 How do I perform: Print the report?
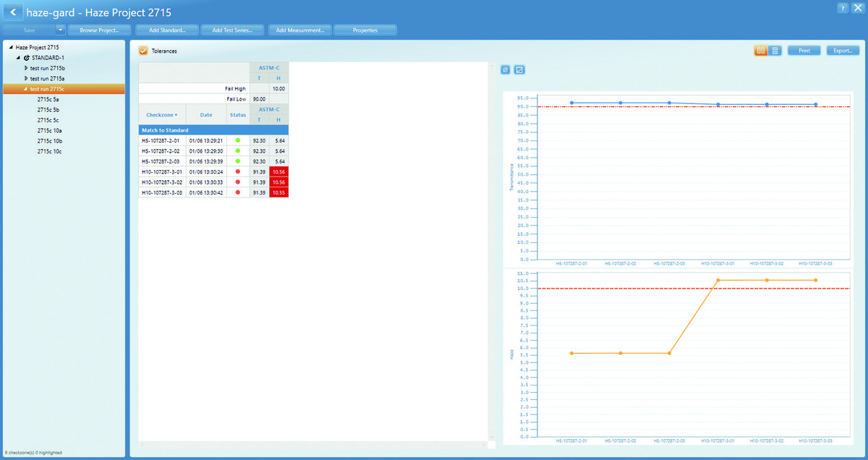(804, 51)
